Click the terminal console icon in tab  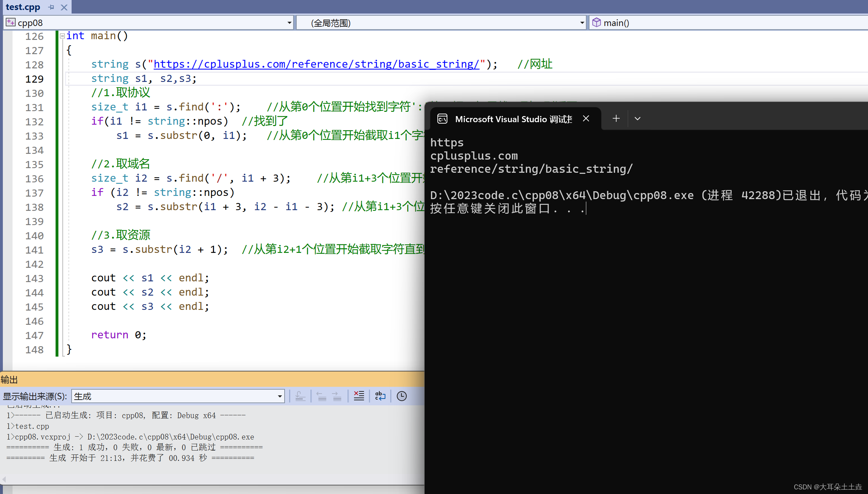pyautogui.click(x=442, y=119)
